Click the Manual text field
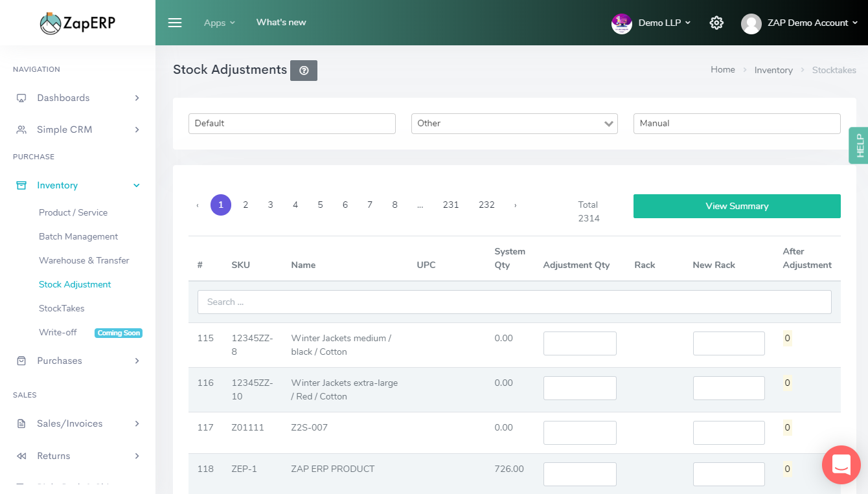868x494 pixels. tap(737, 124)
